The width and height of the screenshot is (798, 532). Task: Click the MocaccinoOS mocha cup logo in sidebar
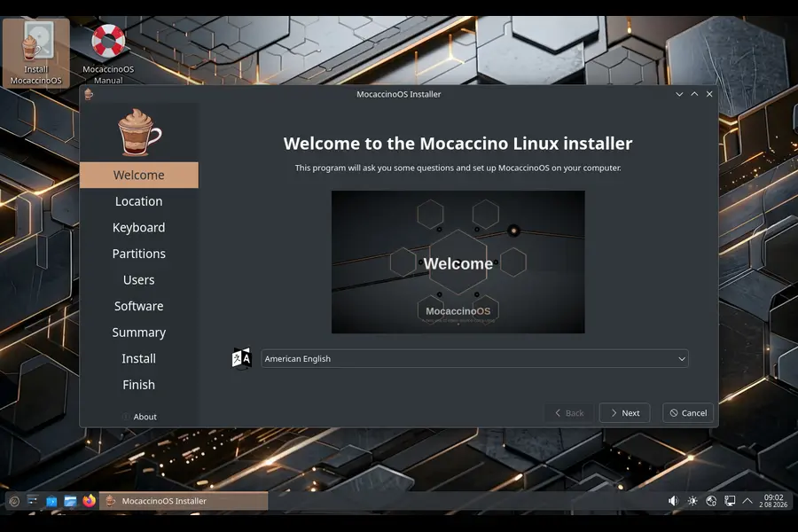[x=139, y=132]
